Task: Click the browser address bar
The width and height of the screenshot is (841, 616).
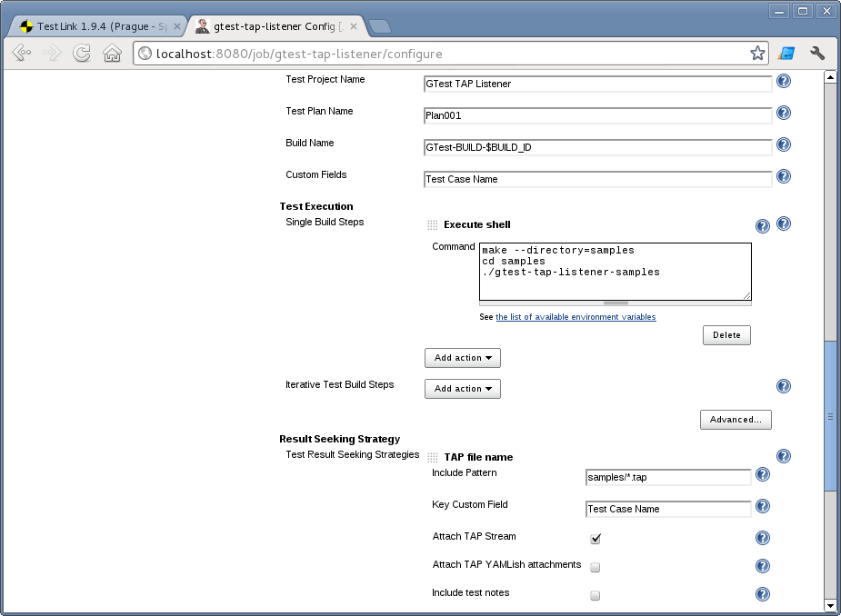Action: (451, 54)
